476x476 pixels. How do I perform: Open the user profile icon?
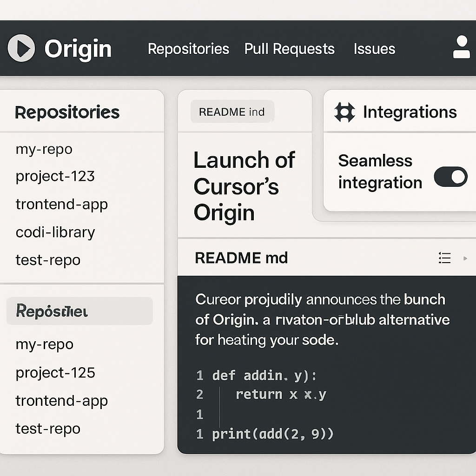(x=461, y=47)
